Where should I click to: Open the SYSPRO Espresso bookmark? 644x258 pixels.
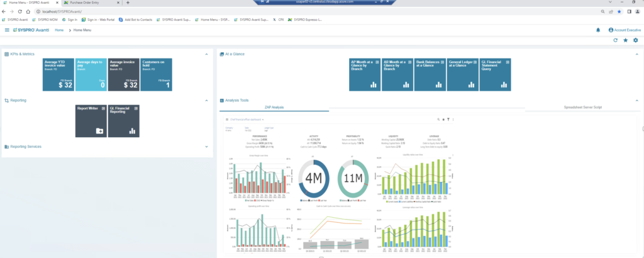(305, 20)
